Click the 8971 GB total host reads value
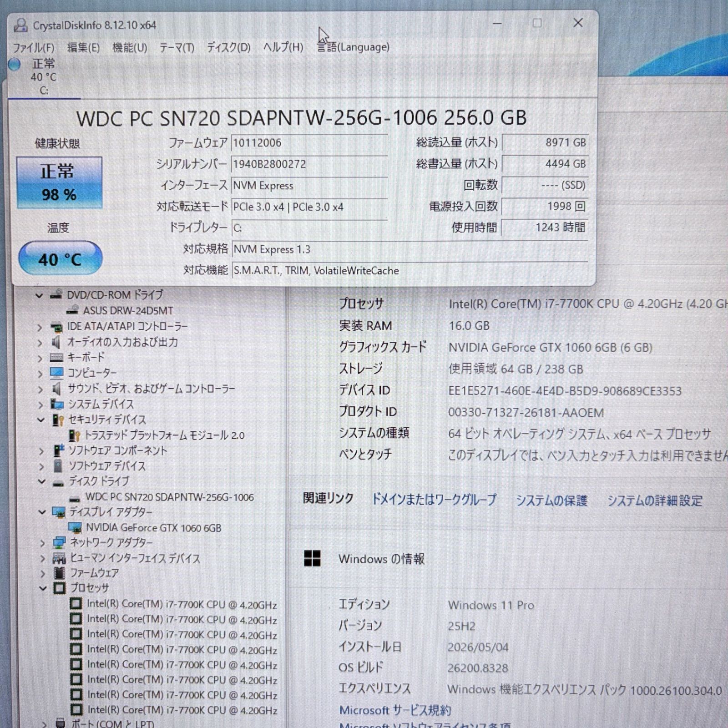 click(x=545, y=142)
